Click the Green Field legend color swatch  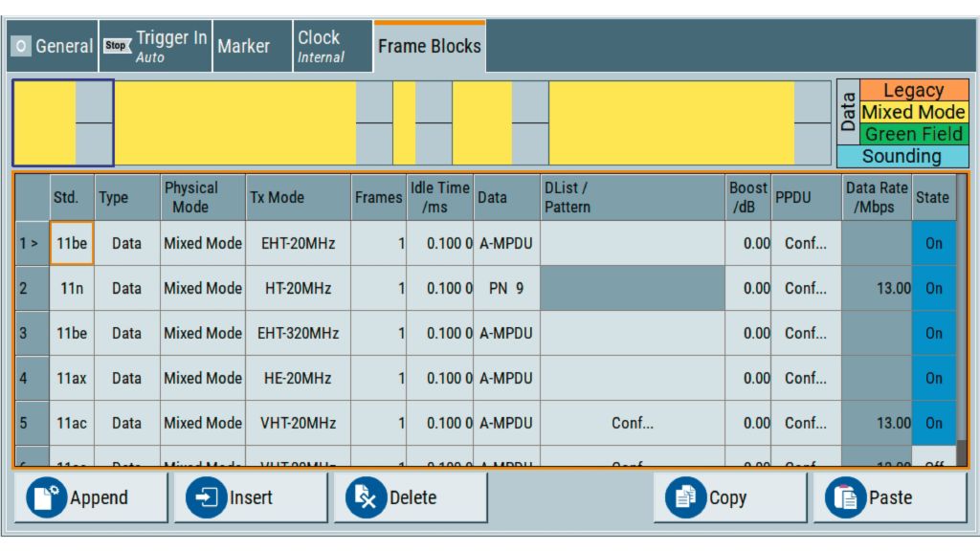(x=914, y=135)
